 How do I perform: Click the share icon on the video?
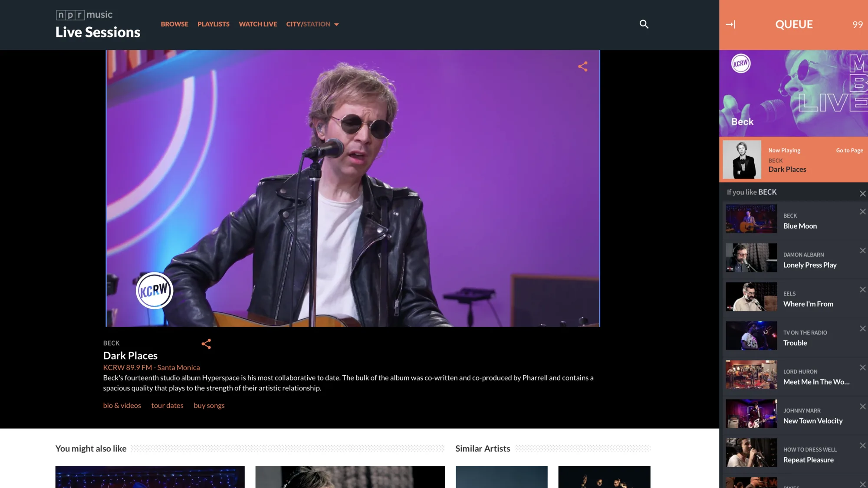click(x=583, y=66)
